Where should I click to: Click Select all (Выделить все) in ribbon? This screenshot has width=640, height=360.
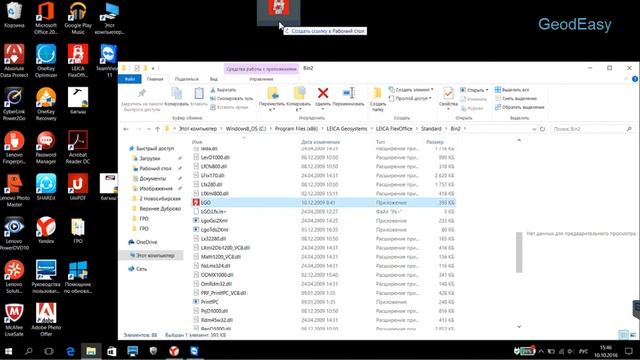[512, 89]
